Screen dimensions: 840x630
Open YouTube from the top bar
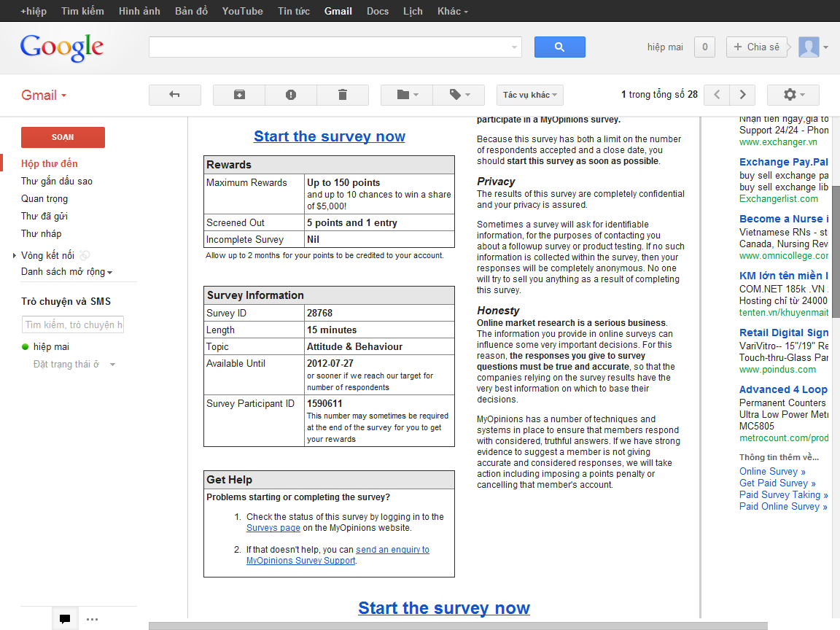click(242, 11)
